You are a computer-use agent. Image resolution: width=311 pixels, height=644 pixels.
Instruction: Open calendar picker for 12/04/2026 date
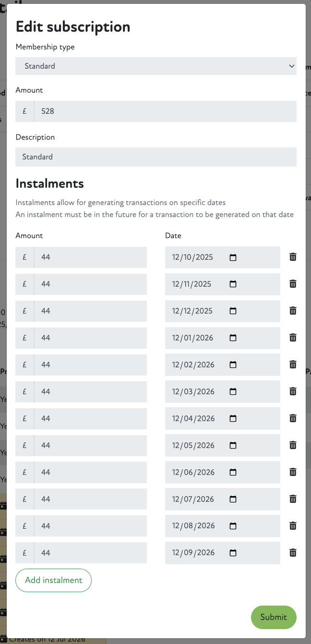(x=233, y=419)
